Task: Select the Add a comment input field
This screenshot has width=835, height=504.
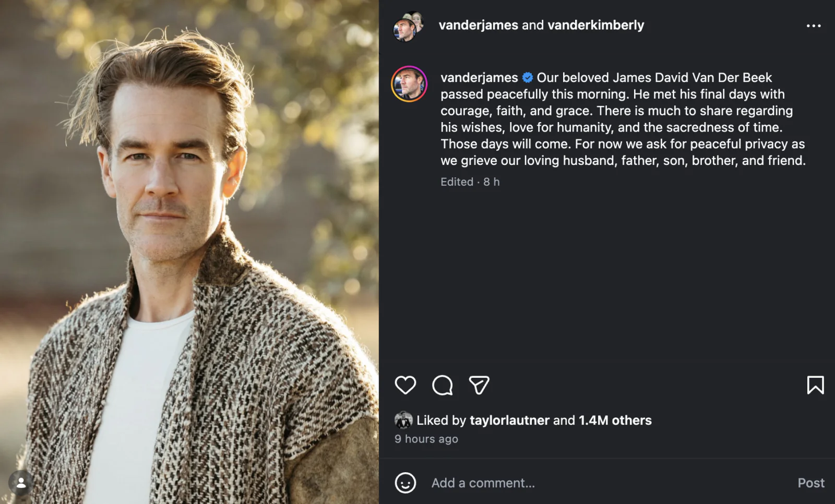Action: 483,483
